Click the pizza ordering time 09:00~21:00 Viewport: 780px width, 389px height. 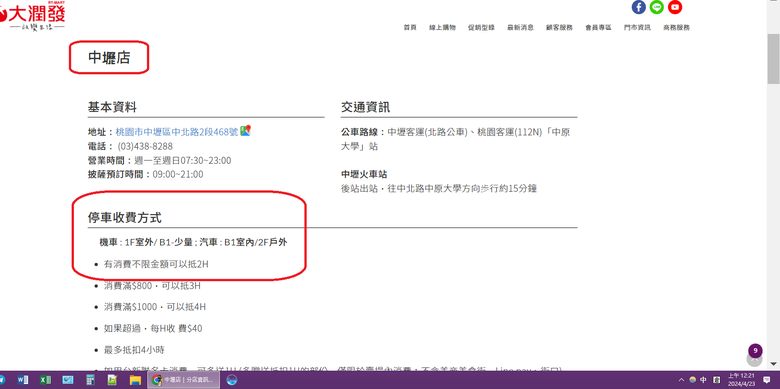178,175
